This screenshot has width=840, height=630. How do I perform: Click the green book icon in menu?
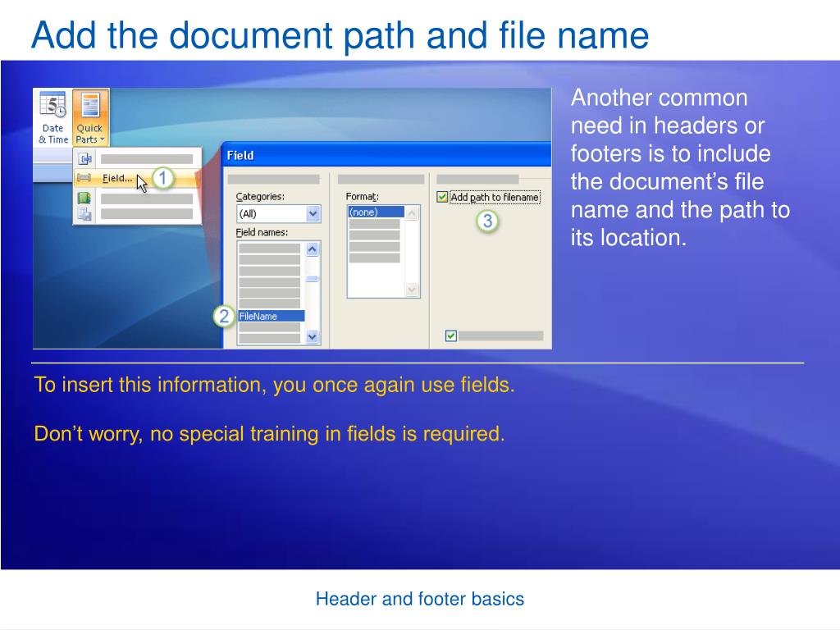[x=84, y=198]
